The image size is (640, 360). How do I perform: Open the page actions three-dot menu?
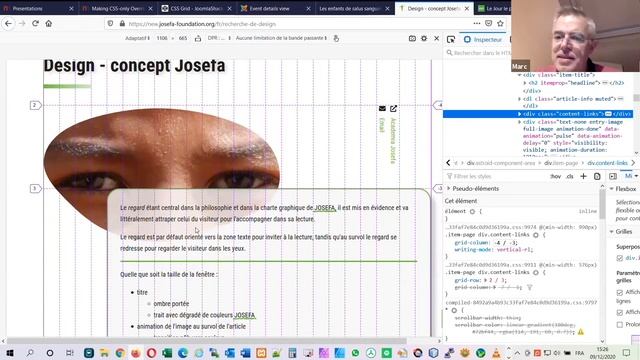coord(476,24)
